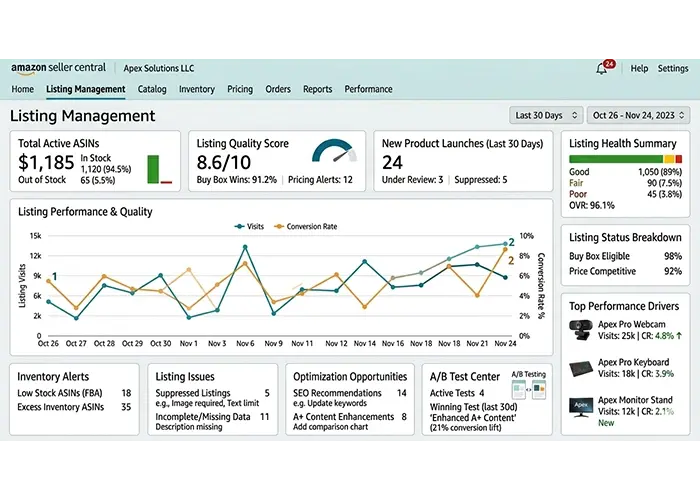Open the Inventory tab
Screen dimensions: 700x500
(x=197, y=89)
